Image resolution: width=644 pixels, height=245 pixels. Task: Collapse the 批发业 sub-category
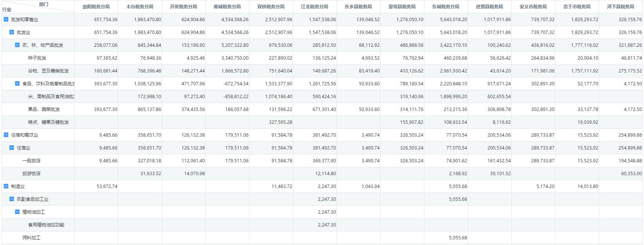point(12,32)
